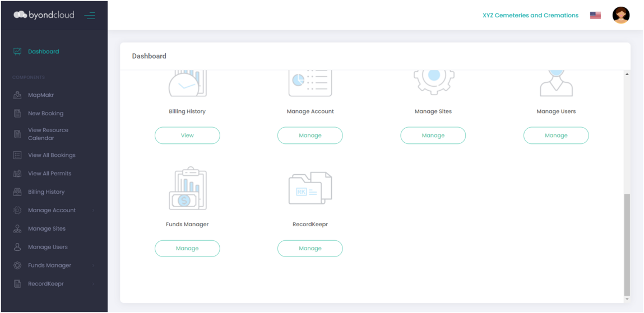Click the Dashboard panel heading text
Viewport: 644px width, 313px height.
coord(149,56)
